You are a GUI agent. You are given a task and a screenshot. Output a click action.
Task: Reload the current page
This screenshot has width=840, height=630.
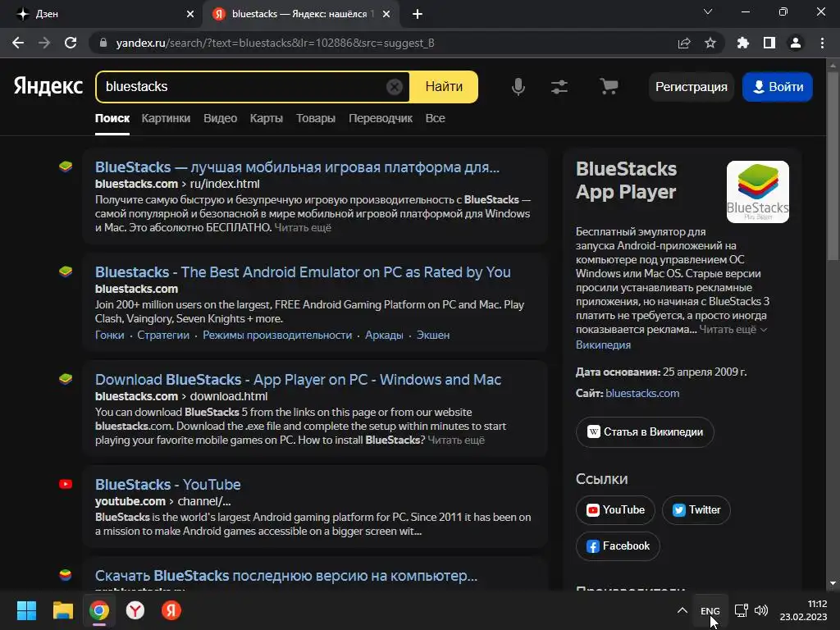(71, 43)
